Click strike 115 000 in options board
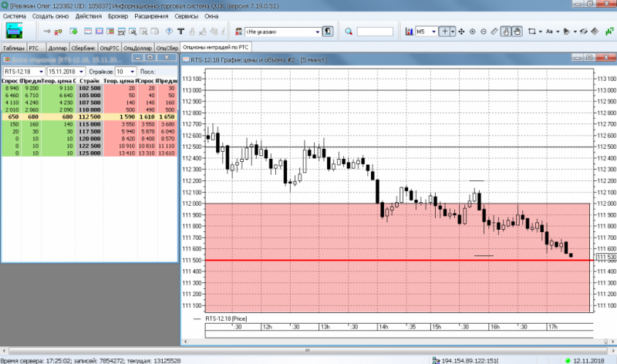Screen dimensions: 617x364 [89, 124]
